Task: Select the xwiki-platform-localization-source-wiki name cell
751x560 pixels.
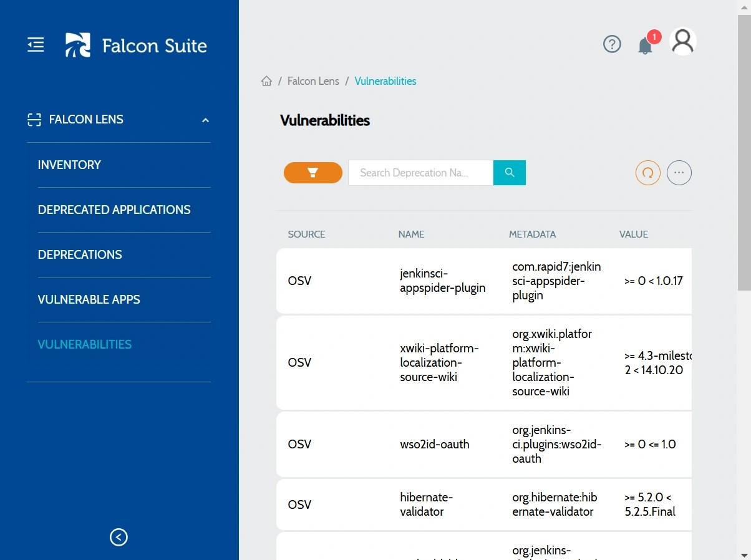Action: tap(439, 362)
